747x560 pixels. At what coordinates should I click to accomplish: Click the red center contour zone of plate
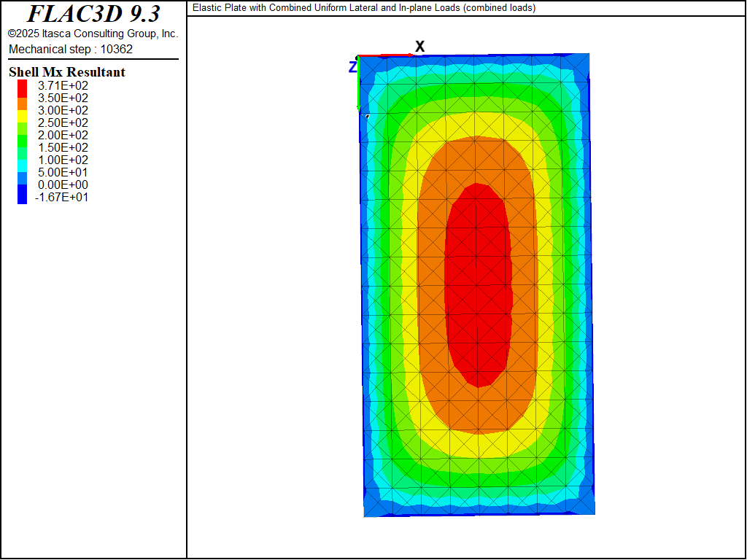pos(478,284)
